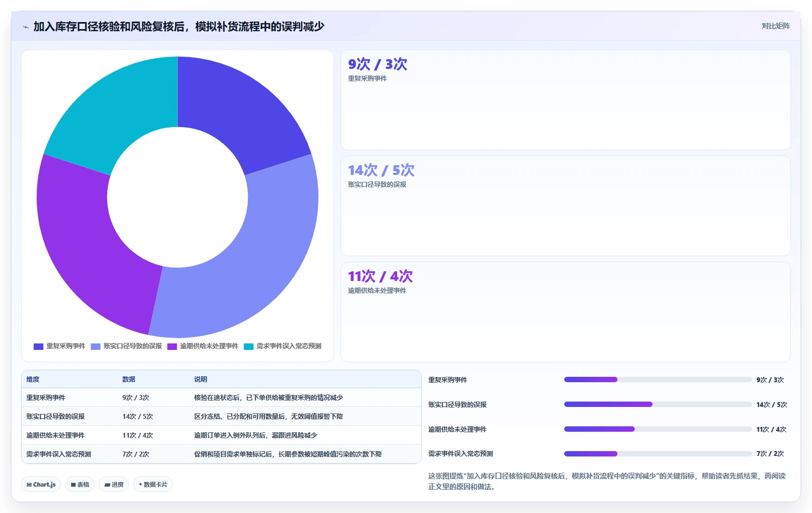Click the 说明 table column header

click(x=200, y=380)
